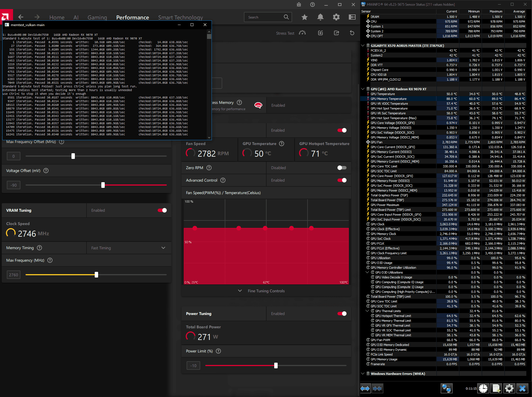Click the AMD logo button
Viewport: 532px width, 397px height.
(6, 17)
